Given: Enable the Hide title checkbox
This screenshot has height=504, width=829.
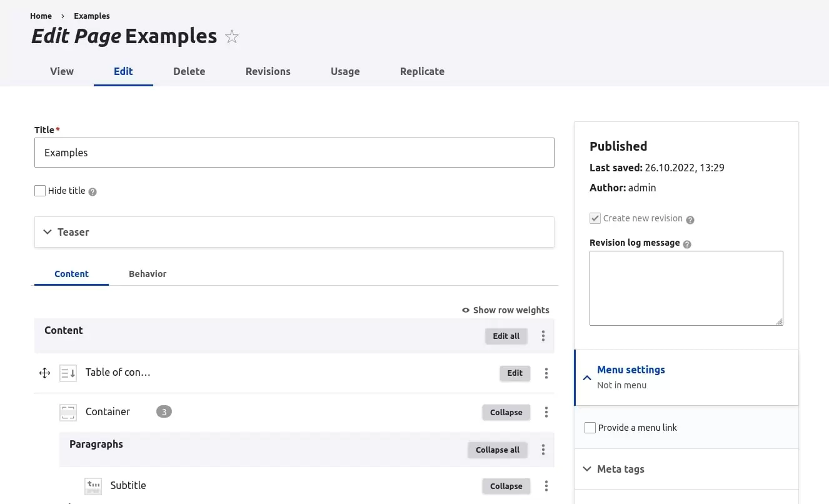Looking at the screenshot, I should [40, 190].
